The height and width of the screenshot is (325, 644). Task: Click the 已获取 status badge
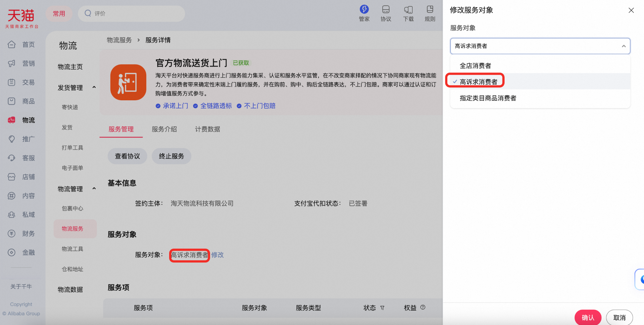pyautogui.click(x=241, y=63)
